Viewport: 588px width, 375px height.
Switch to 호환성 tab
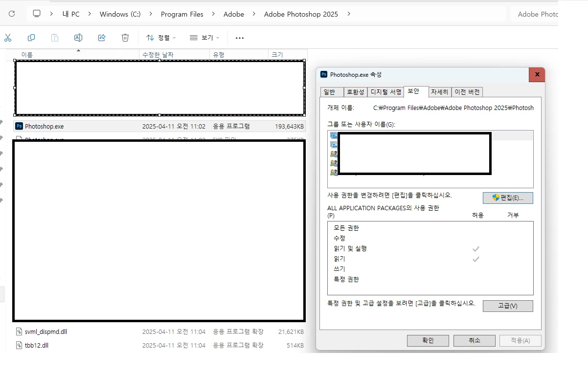(356, 92)
